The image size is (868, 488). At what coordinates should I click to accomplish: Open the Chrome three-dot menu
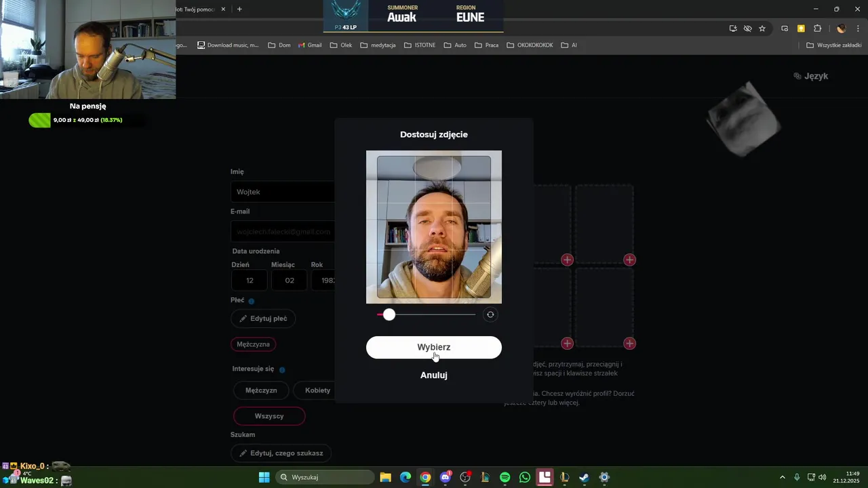(858, 28)
